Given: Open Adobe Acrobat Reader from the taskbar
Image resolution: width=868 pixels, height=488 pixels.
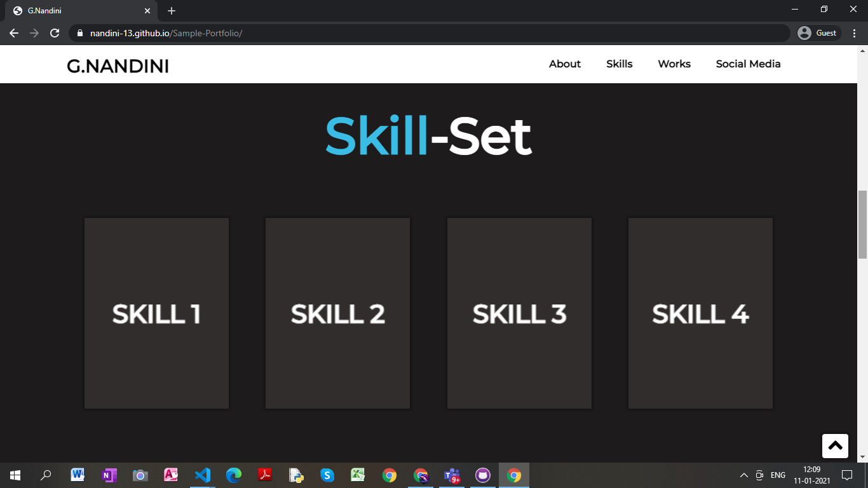Looking at the screenshot, I should [x=264, y=475].
